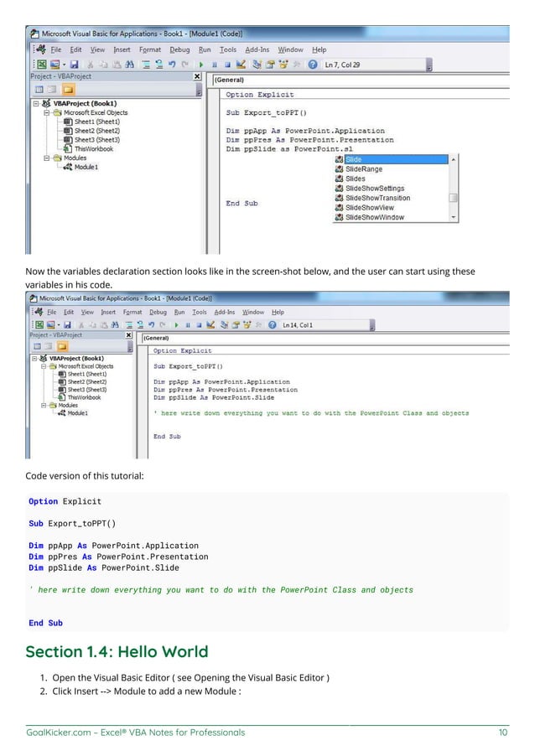Collapse Modules folder in upper screenshot

tap(46, 158)
